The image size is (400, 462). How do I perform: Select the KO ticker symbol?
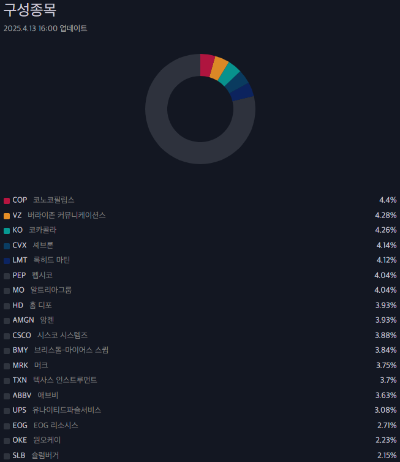pos(17,230)
